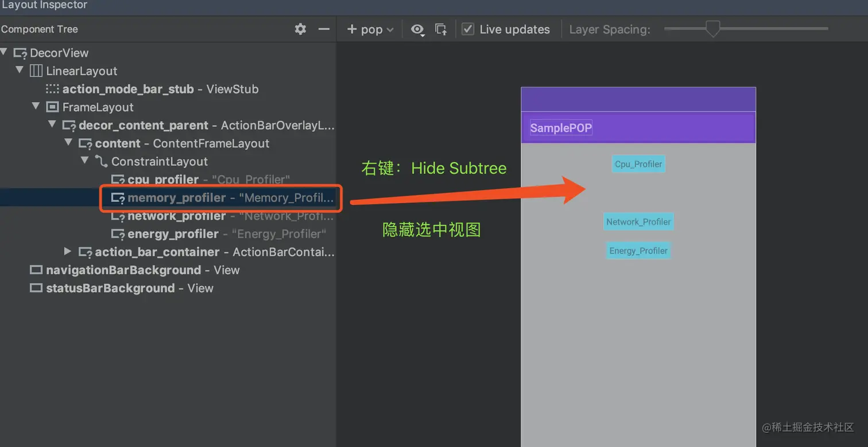
Task: Collapse the decor_content_parent node
Action: coord(52,125)
